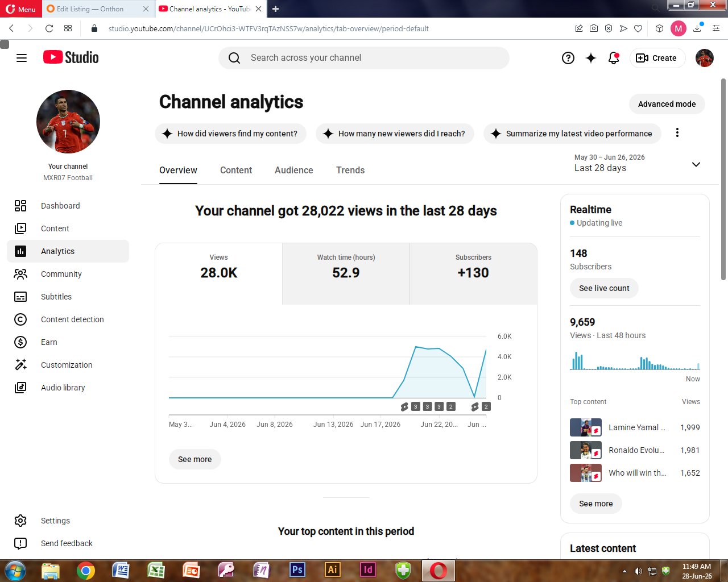This screenshot has width=728, height=582.
Task: Click Send feedback in the sidebar
Action: [68, 543]
